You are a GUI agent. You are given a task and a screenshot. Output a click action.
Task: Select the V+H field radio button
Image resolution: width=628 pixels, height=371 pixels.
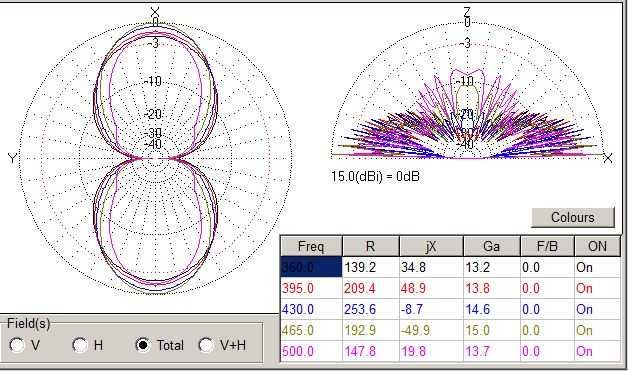(x=206, y=345)
